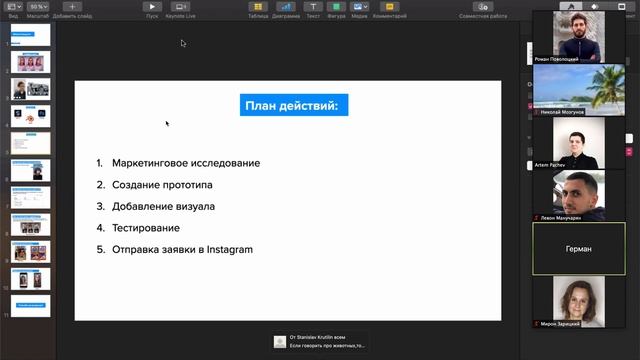Image resolution: width=640 pixels, height=360 pixels.
Task: Open chat message from Stanislav Krutilin
Action: (320, 342)
